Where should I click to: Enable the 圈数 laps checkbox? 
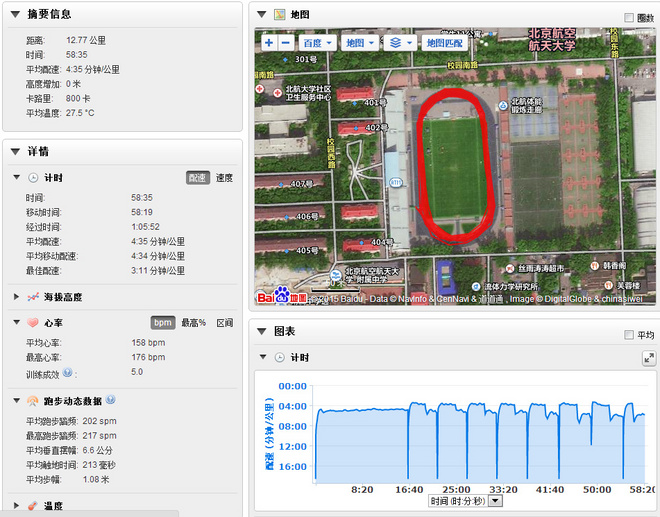tap(629, 18)
